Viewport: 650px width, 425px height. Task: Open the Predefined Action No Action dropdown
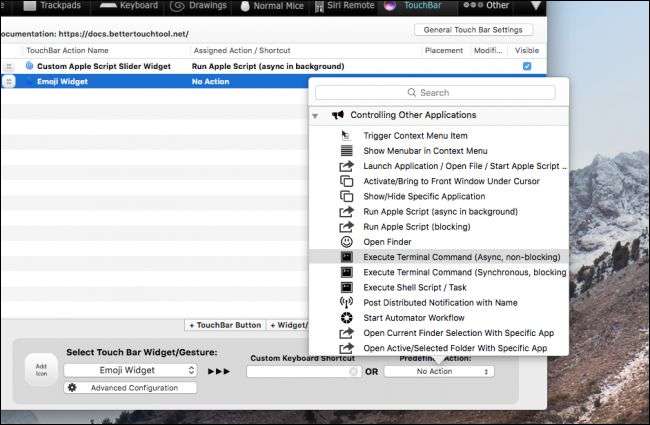[439, 371]
